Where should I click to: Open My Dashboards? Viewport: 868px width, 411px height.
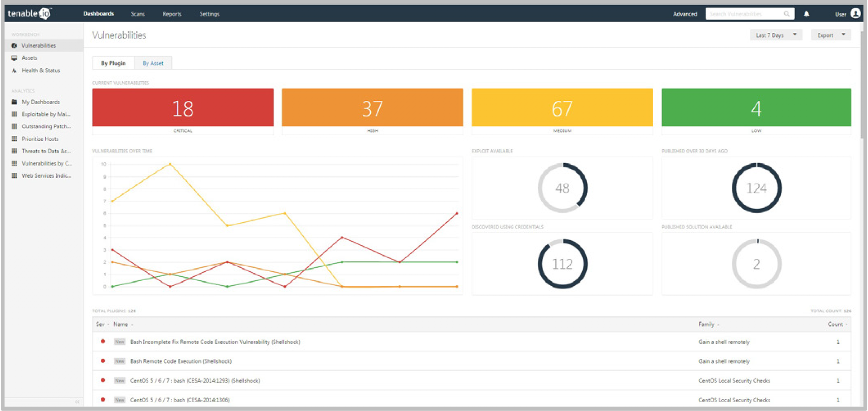(x=41, y=102)
